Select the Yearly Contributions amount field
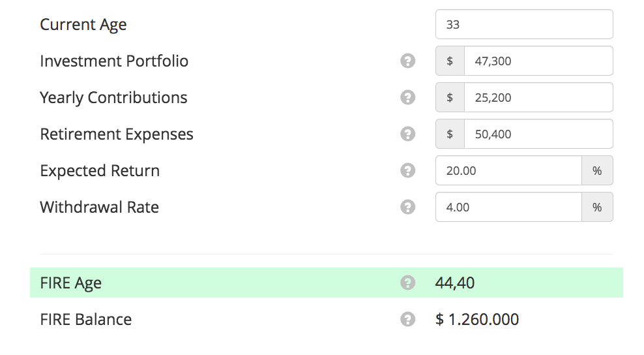Image resolution: width=644 pixels, height=355 pixels. (x=538, y=98)
